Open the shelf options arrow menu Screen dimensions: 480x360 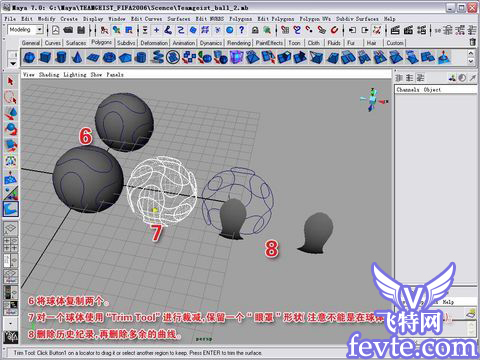[x=13, y=63]
